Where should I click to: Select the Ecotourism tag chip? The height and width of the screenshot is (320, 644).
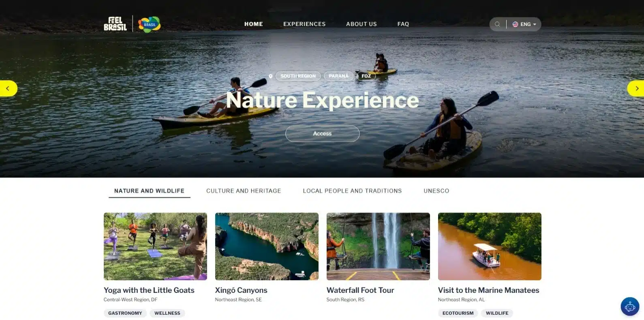458,313
